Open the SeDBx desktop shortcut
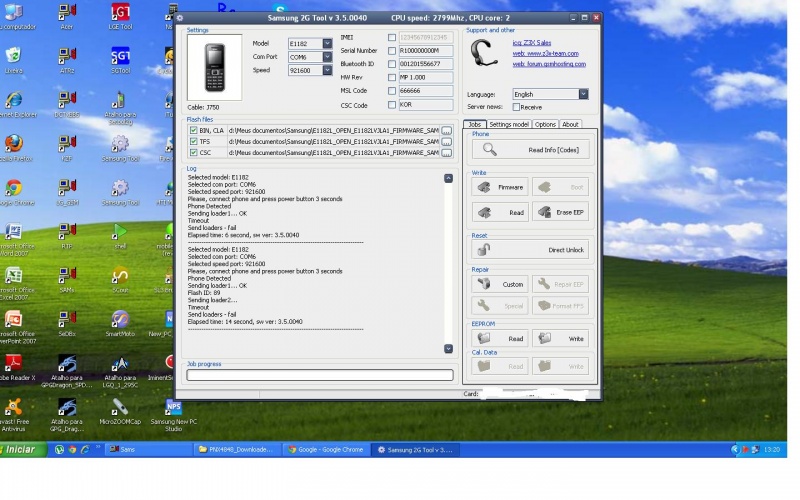 [67, 323]
